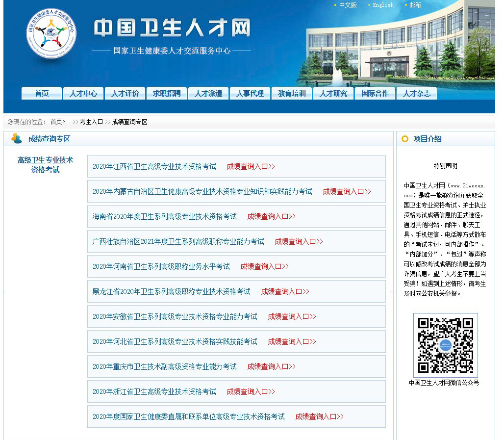Click the 国家卫生健康委人才交流服务中心 subtitle
Image resolution: width=504 pixels, height=440 pixels.
[x=172, y=51]
